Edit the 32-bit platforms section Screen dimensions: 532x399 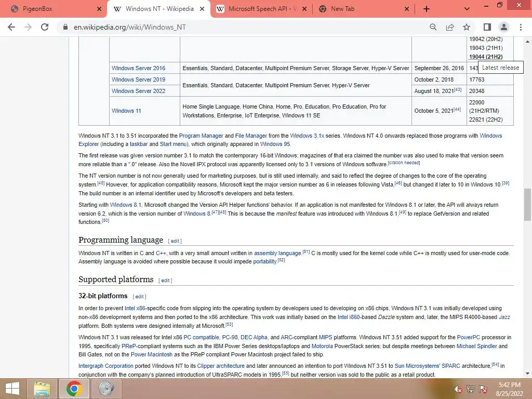[x=139, y=297]
